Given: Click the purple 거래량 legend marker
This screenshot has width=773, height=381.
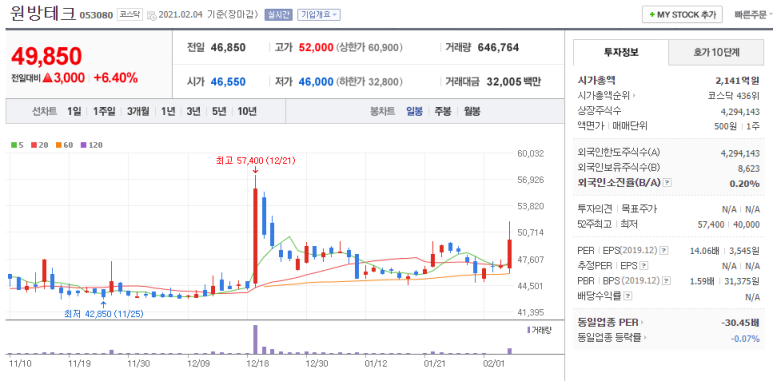Looking at the screenshot, I should 528,330.
